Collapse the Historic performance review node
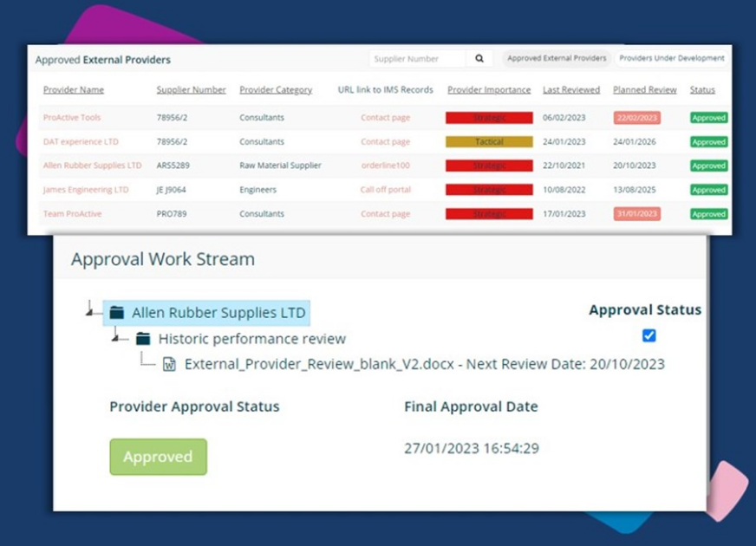Screen dimensions: 756x546 pos(116,339)
